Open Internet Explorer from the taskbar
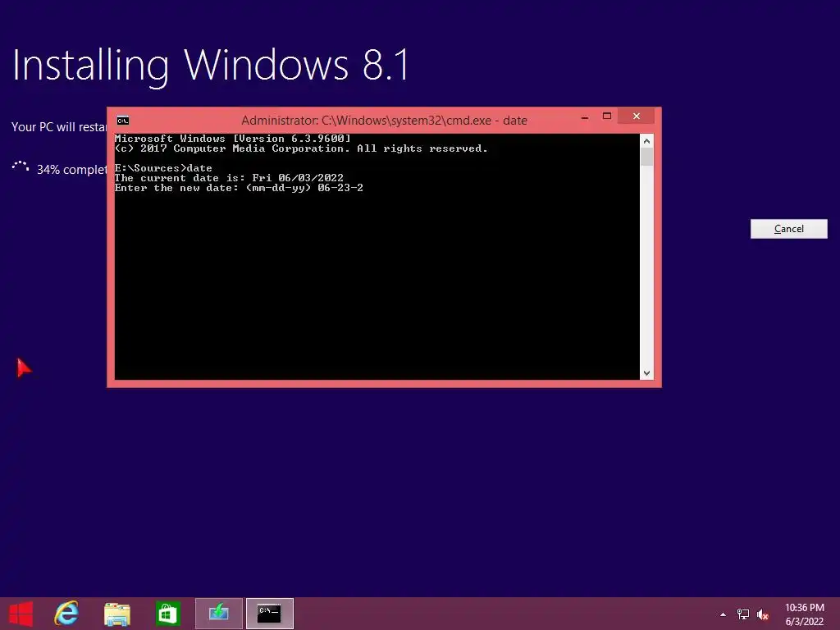This screenshot has height=630, width=840. pyautogui.click(x=66, y=614)
